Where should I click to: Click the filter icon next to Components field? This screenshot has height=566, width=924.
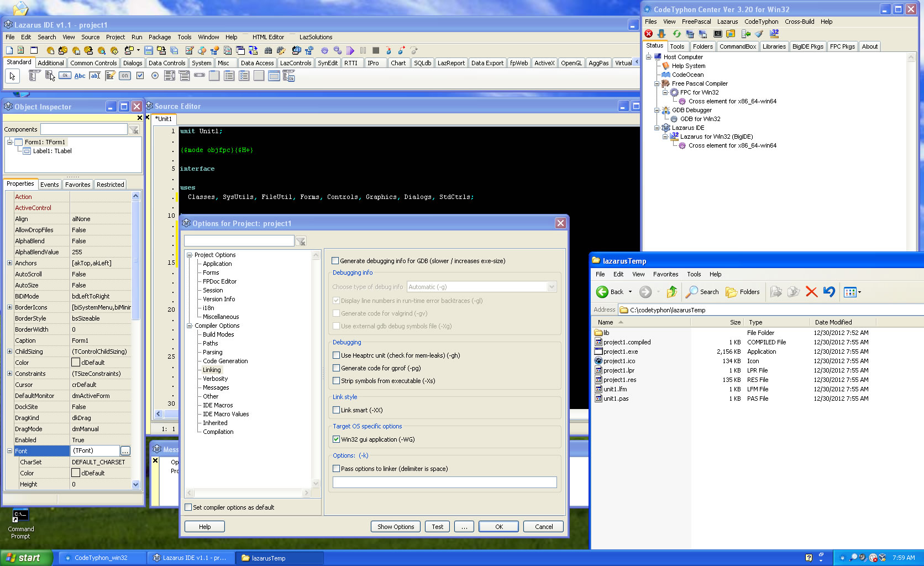(134, 129)
